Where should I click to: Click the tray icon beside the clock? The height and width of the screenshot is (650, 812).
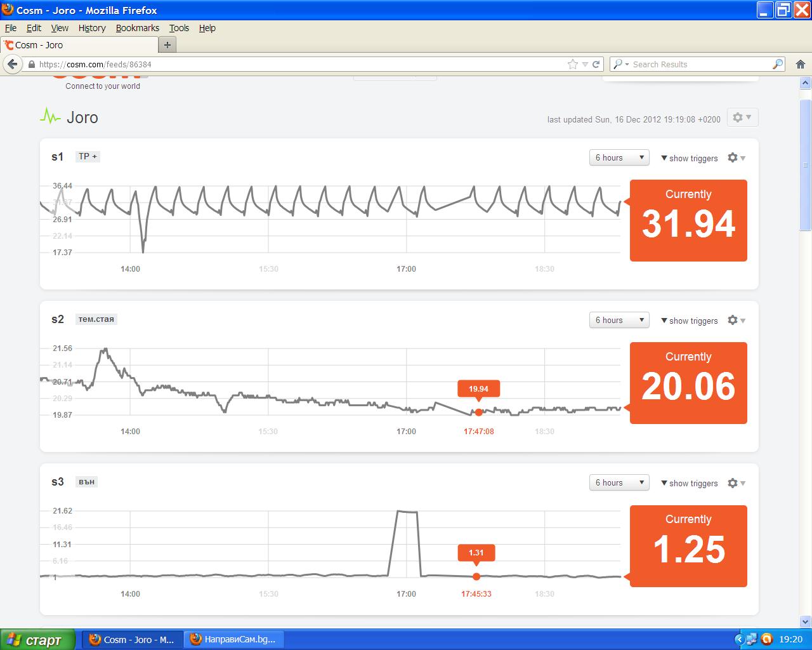pyautogui.click(x=766, y=639)
